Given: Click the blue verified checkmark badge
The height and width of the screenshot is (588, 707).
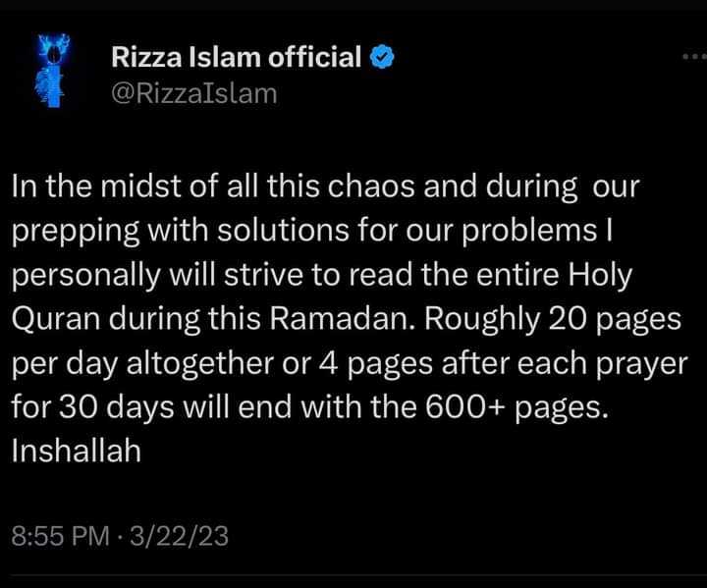Looking at the screenshot, I should pos(383,58).
